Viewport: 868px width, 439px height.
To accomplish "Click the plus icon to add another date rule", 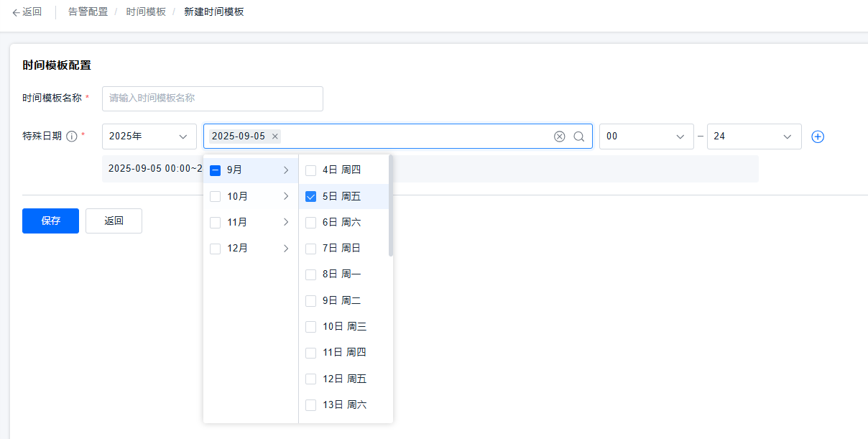I will [x=818, y=136].
